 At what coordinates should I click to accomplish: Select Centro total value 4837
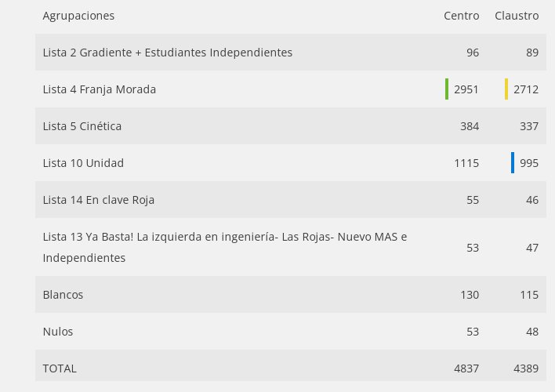466,368
